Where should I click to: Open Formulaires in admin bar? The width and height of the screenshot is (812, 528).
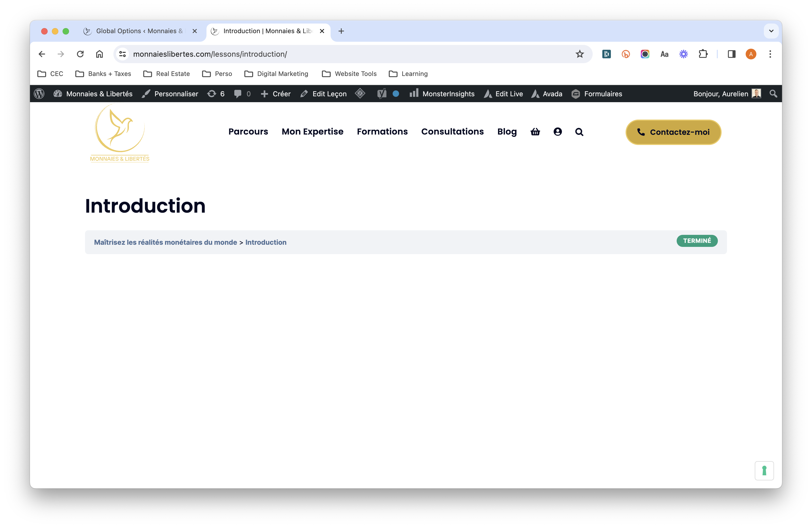pyautogui.click(x=597, y=94)
